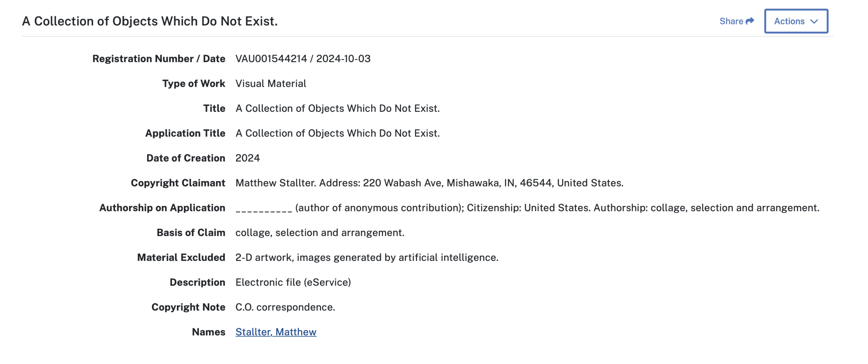Click the Registration Number / Date label

coord(159,59)
